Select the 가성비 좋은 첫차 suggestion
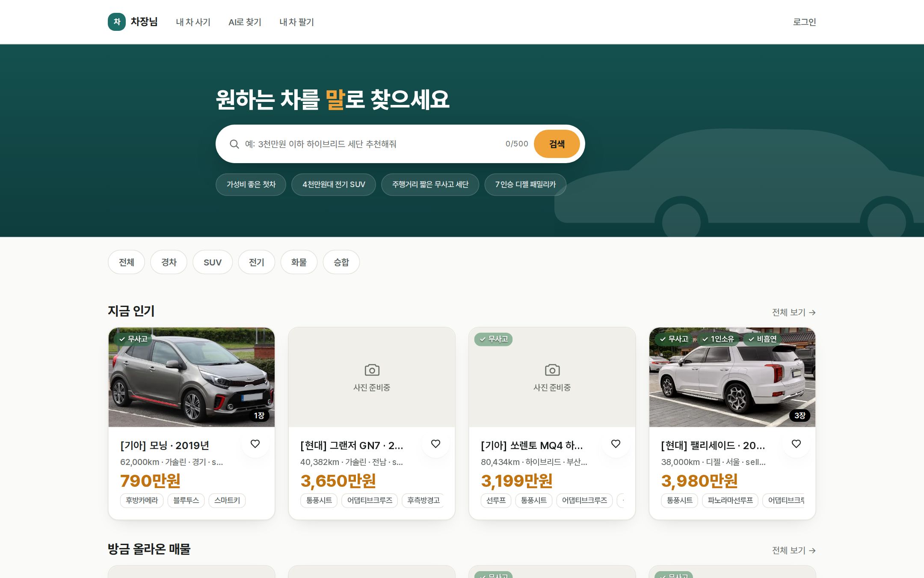The width and height of the screenshot is (924, 578). pyautogui.click(x=251, y=185)
